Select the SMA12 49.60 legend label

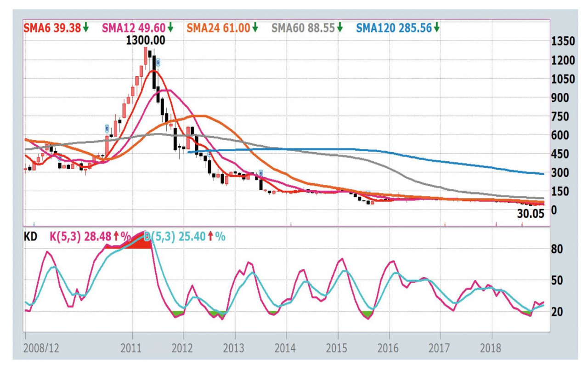(134, 28)
